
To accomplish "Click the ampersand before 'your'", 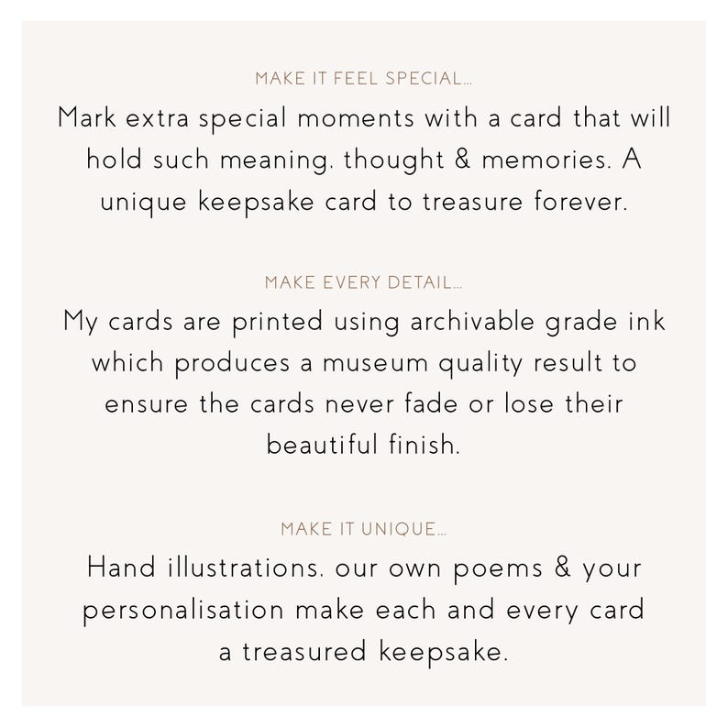I will point(562,567).
